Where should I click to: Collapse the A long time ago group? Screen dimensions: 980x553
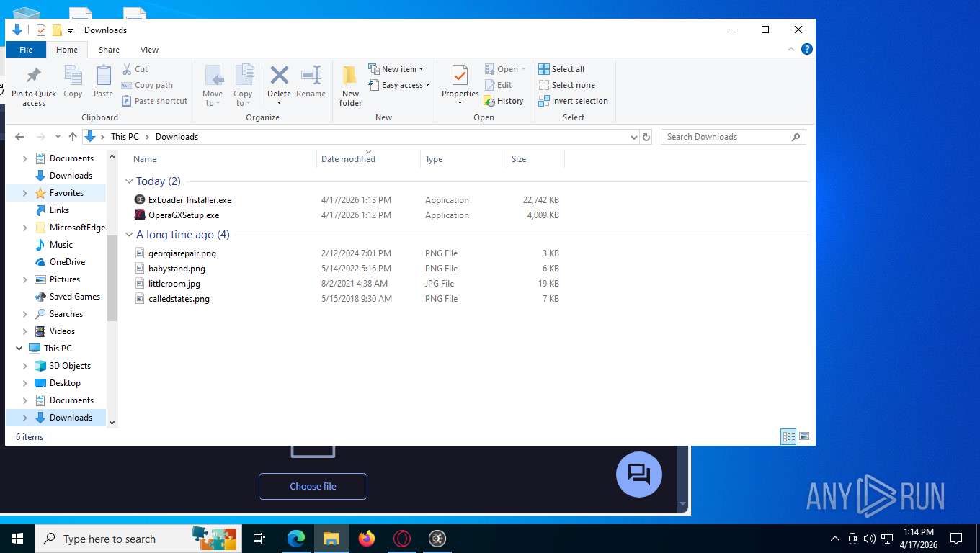tap(130, 235)
